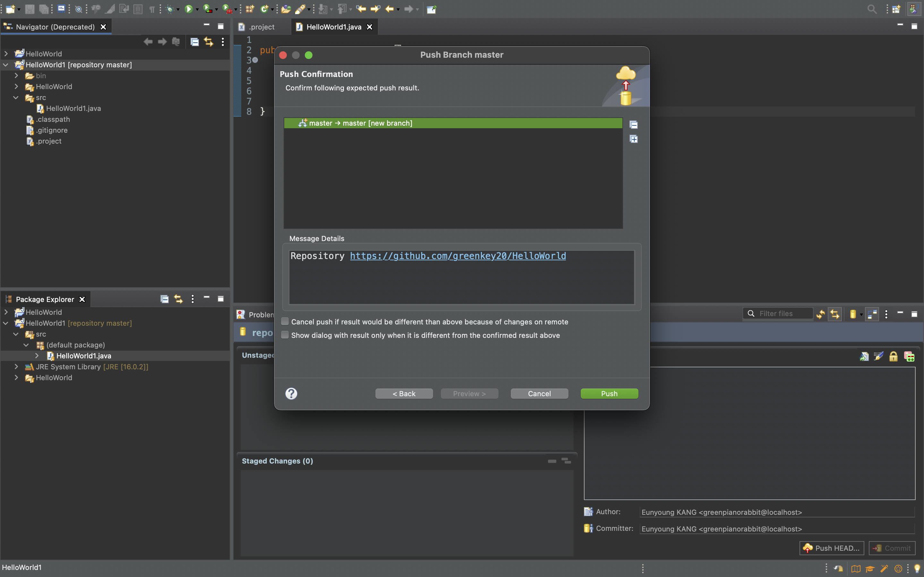
Task: Click the Run toolbar icon
Action: (189, 9)
